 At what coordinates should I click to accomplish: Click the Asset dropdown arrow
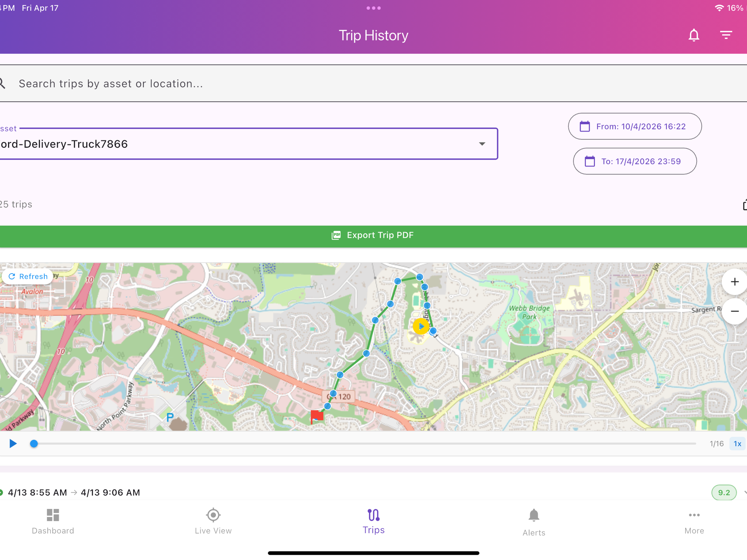point(482,144)
